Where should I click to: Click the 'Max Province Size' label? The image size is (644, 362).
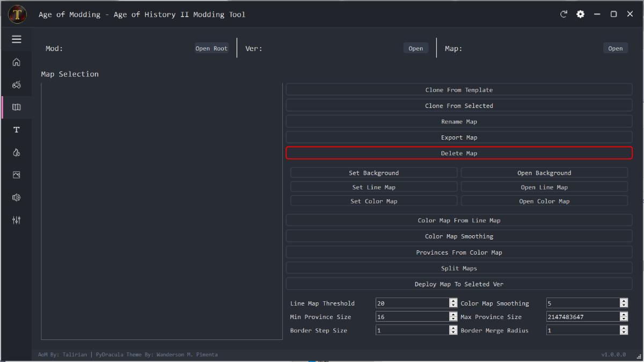(491, 317)
